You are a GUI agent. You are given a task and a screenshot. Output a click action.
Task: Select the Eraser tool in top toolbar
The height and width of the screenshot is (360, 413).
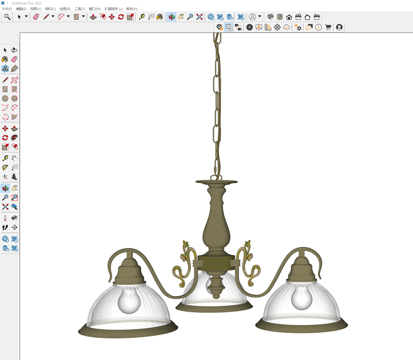pos(36,17)
